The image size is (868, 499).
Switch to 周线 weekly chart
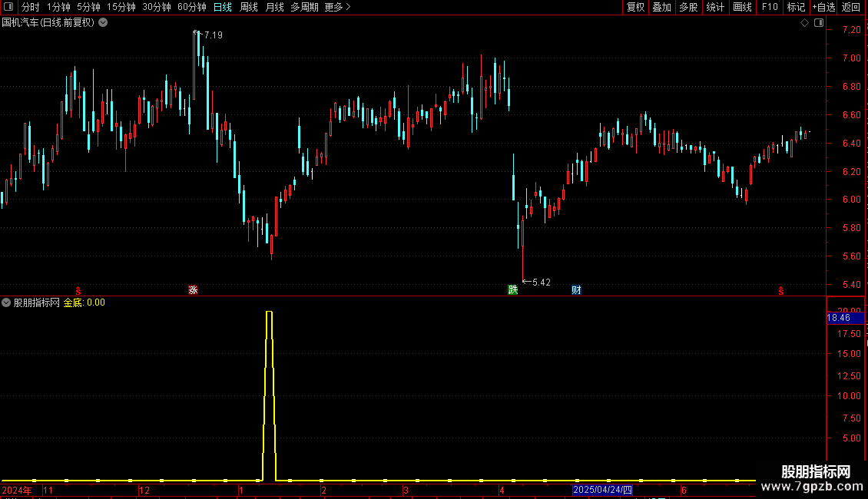tap(249, 7)
